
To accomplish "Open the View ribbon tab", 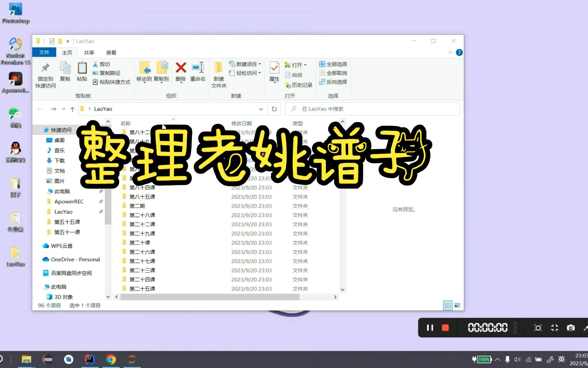I will (x=111, y=53).
